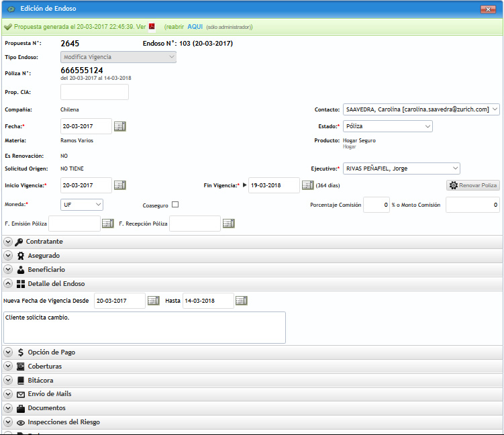Screen dimensions: 504x435
Task: Expand the Documentos section
Action: 8,408
